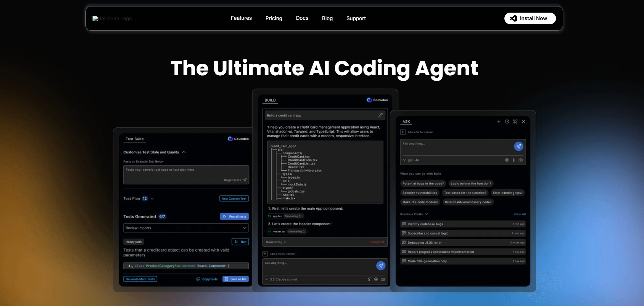Click the edit pencil beside Build a credit card app
644x306 pixels.
click(x=380, y=116)
